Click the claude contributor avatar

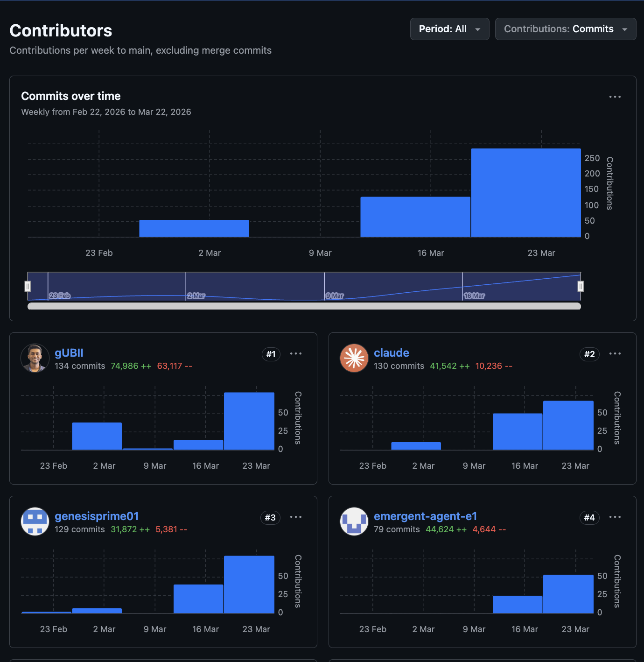[354, 358]
